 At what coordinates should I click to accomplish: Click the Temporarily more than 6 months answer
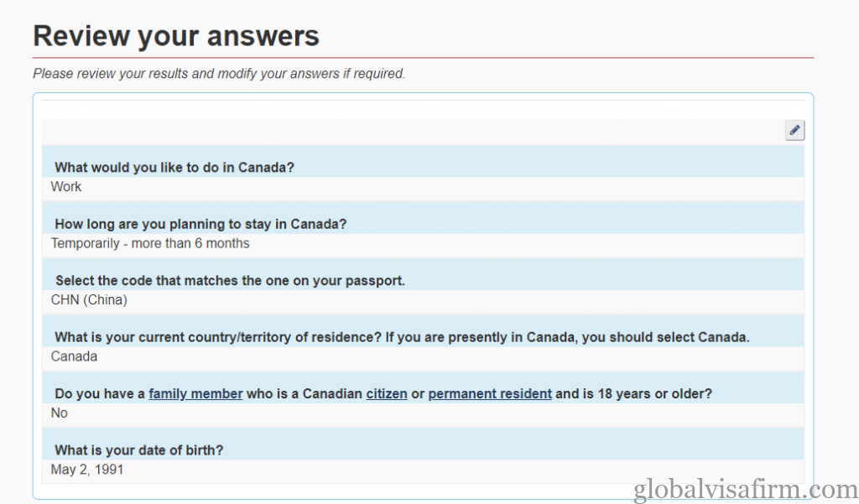point(150,243)
